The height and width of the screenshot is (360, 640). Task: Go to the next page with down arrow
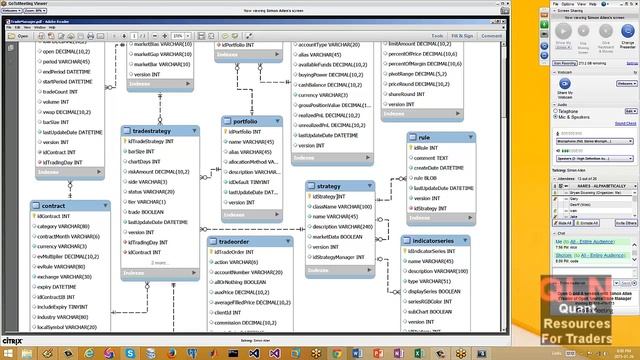124,36
